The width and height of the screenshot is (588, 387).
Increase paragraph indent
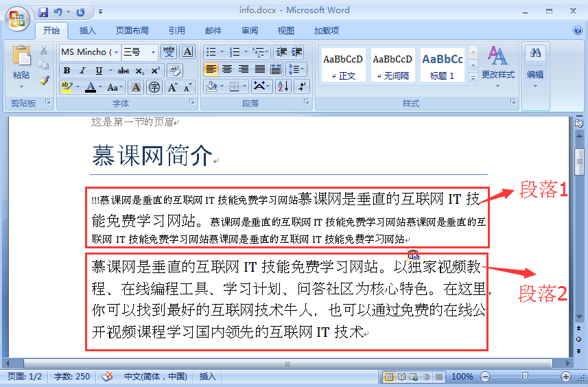click(x=296, y=51)
